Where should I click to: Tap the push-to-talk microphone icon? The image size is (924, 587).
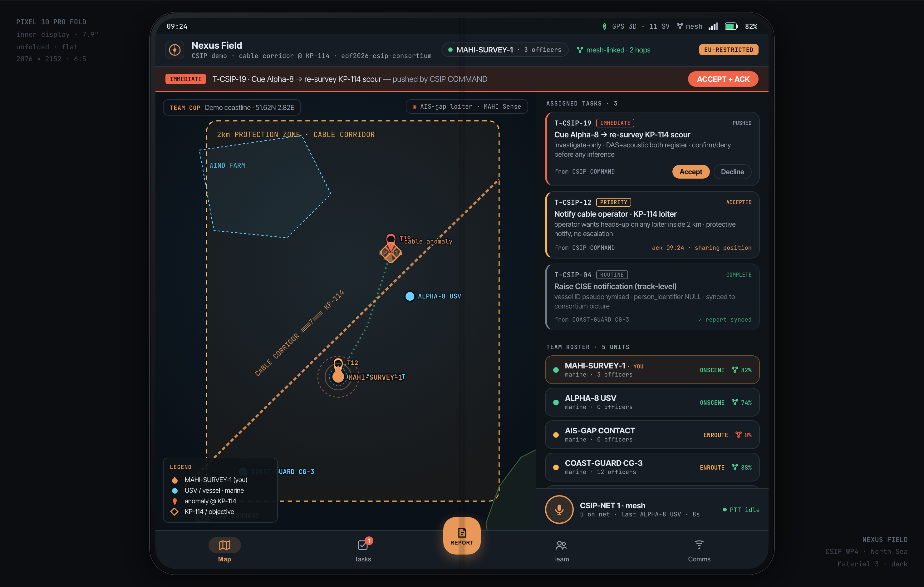click(x=559, y=510)
